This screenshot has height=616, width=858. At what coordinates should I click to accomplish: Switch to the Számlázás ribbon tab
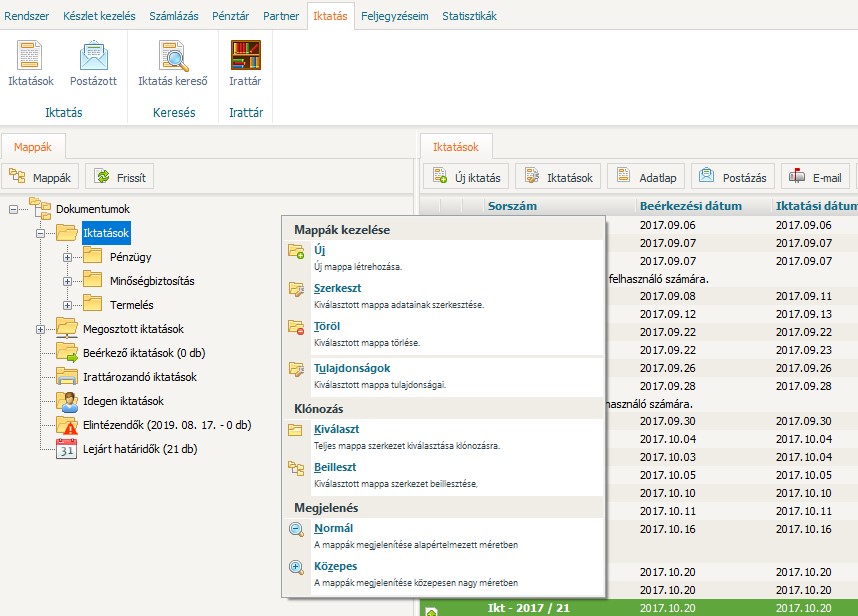point(173,16)
